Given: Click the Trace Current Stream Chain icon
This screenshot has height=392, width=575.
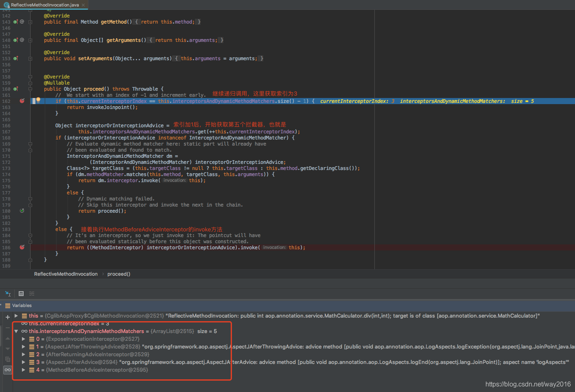Looking at the screenshot, I should click(x=32, y=294).
